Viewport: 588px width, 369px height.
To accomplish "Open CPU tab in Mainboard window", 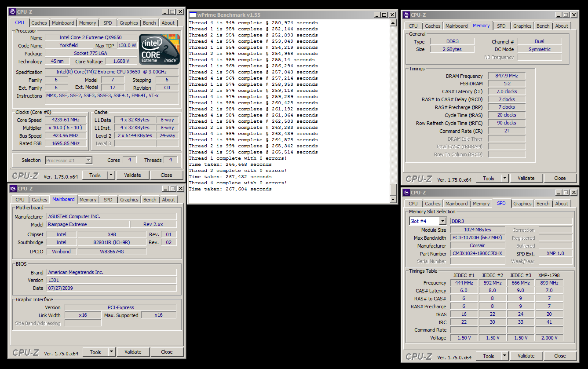I will pos(20,200).
